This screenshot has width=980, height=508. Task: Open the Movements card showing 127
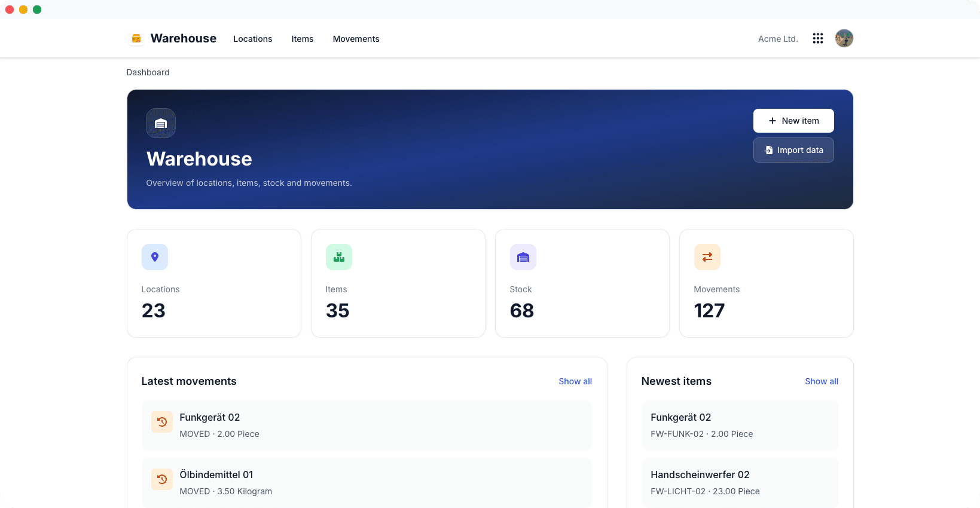point(767,283)
